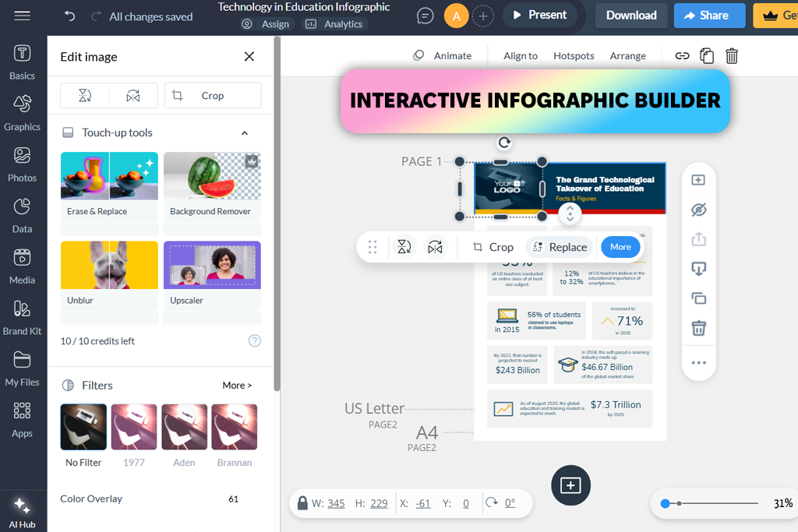The height and width of the screenshot is (532, 798).
Task: Click the Color Overlay value 61
Action: (x=233, y=499)
